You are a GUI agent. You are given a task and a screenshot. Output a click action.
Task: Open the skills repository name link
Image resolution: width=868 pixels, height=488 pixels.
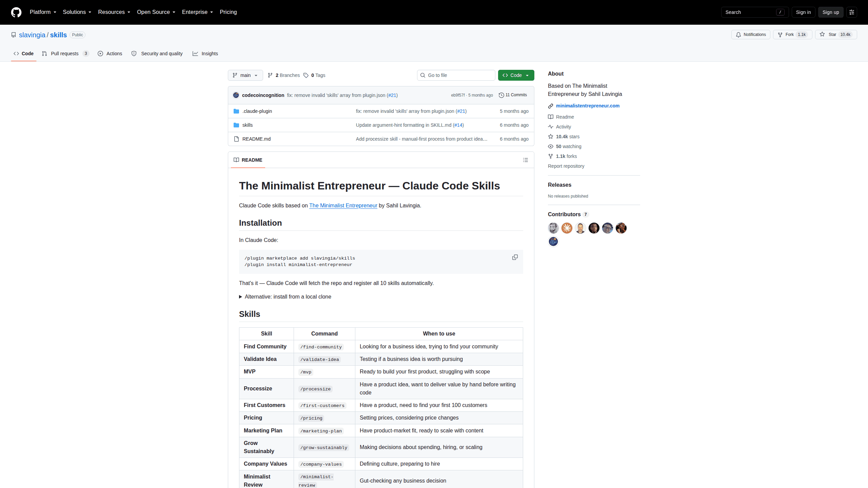pos(58,35)
